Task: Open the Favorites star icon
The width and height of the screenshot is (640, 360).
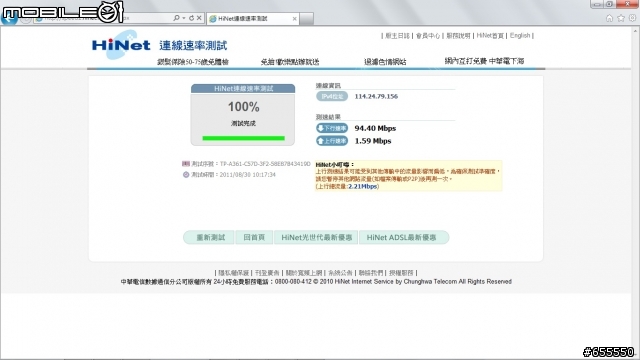Action: pyautogui.click(x=621, y=18)
